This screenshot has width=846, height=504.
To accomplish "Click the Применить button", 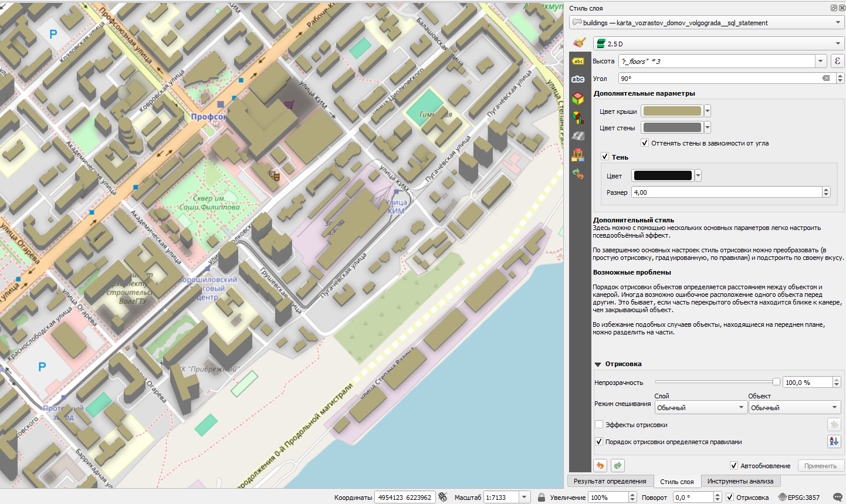I will click(x=820, y=466).
